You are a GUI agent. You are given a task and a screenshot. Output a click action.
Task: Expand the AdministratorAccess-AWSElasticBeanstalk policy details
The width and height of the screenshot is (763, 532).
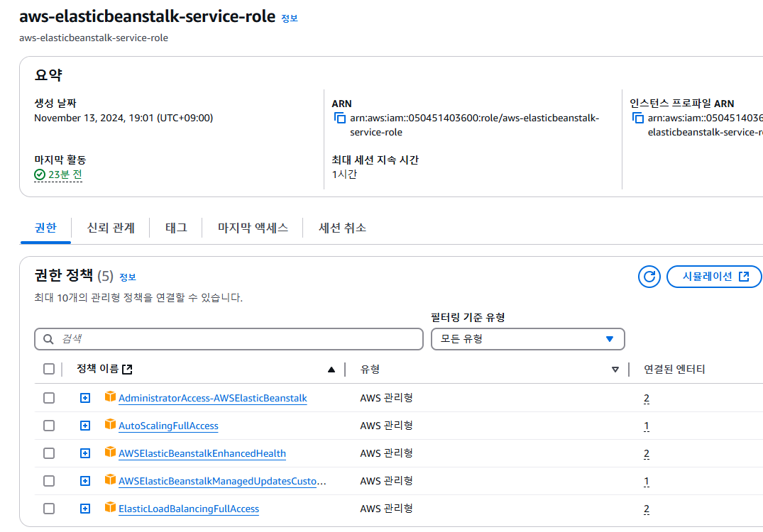click(85, 398)
